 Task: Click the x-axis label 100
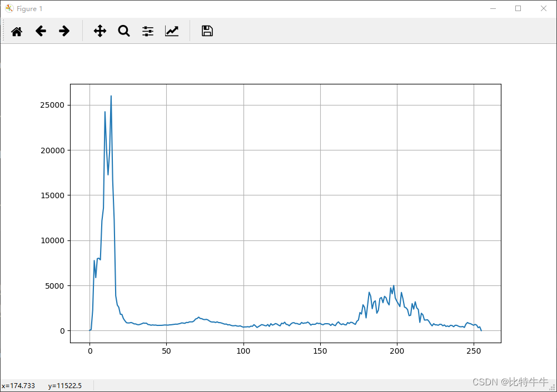pos(243,351)
